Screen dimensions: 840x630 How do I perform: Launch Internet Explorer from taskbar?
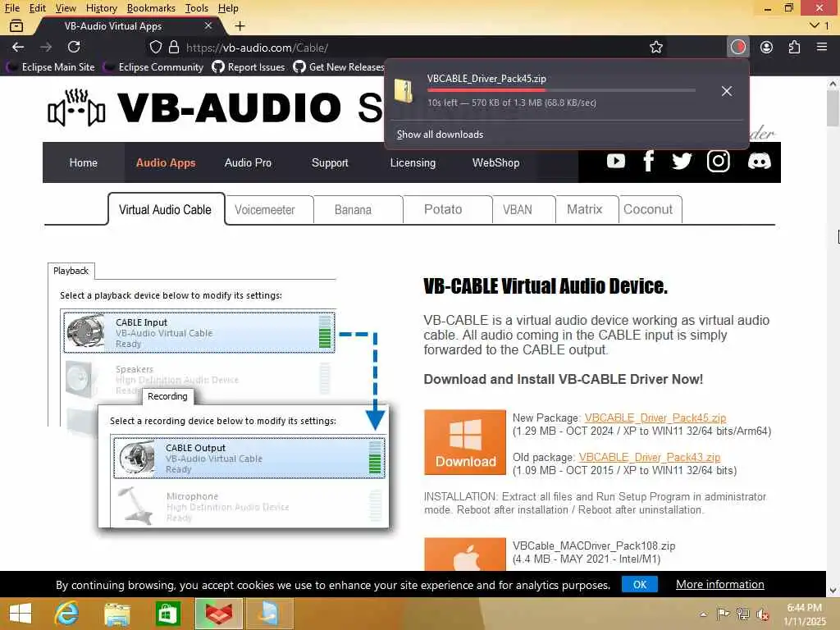[x=66, y=614]
